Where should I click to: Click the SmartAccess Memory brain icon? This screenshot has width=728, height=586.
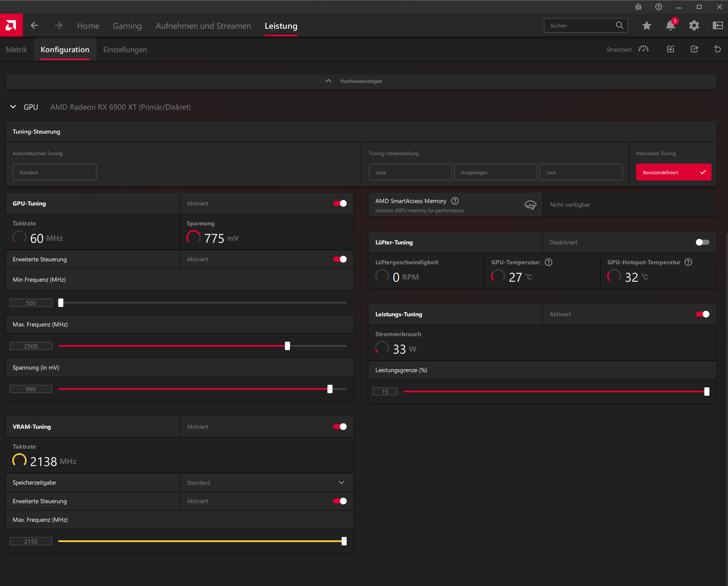(531, 205)
